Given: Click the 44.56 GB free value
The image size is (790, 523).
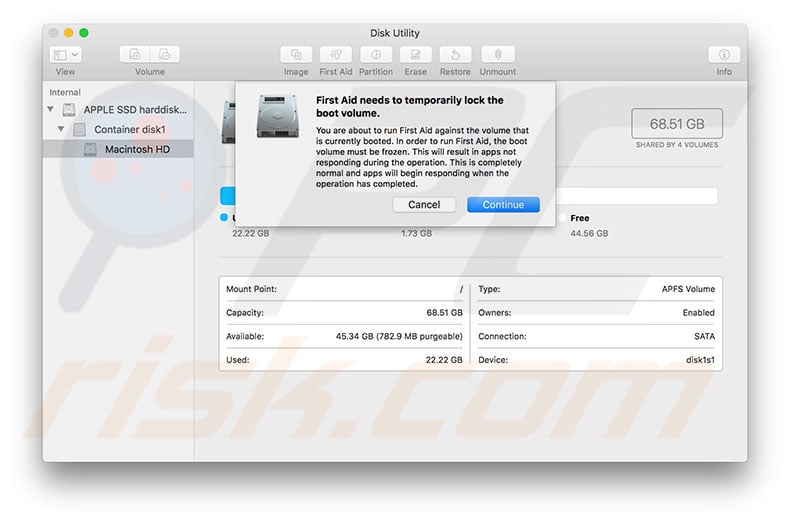Looking at the screenshot, I should [589, 233].
